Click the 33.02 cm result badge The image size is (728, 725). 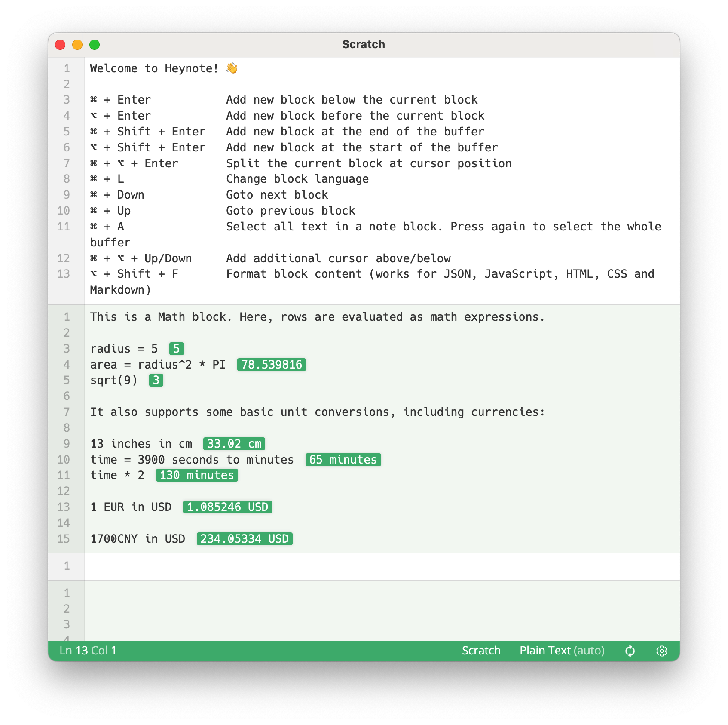[x=234, y=444]
